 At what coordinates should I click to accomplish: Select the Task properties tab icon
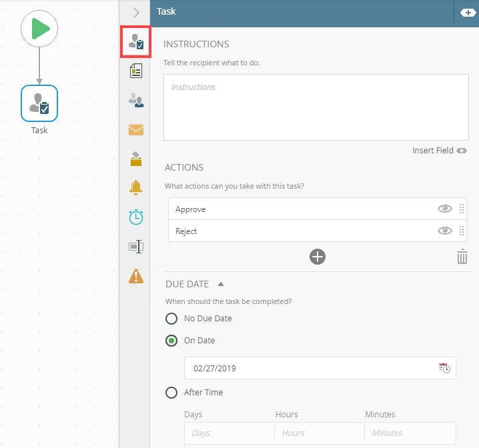pyautogui.click(x=136, y=41)
